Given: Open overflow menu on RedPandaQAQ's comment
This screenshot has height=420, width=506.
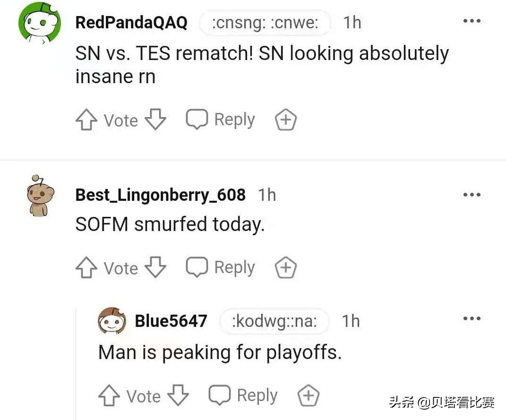Looking at the screenshot, I should (472, 21).
